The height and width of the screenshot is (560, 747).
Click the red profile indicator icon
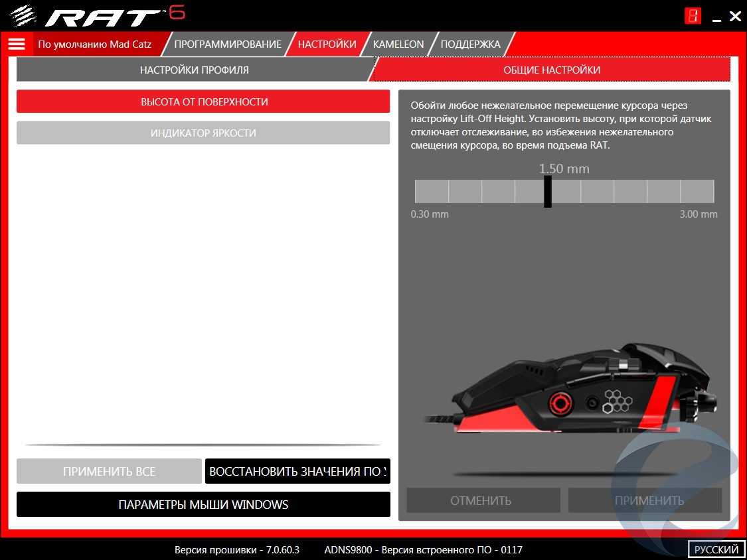693,16
